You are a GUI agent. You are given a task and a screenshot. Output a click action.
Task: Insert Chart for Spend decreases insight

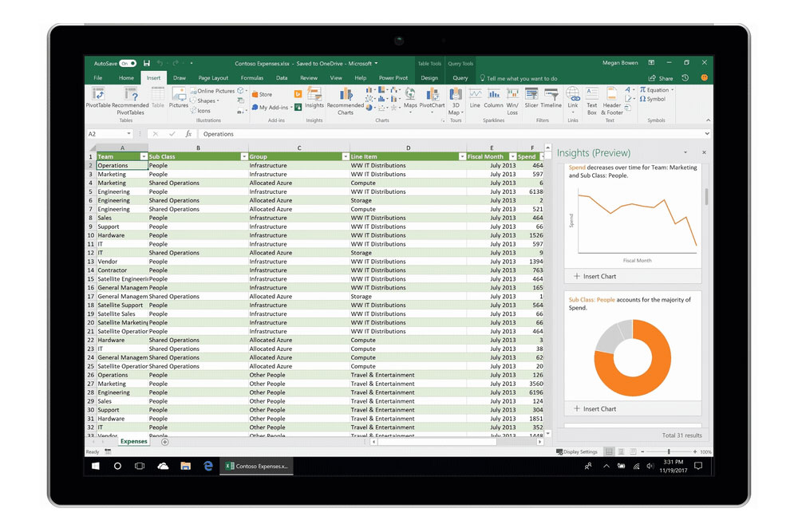pos(595,276)
